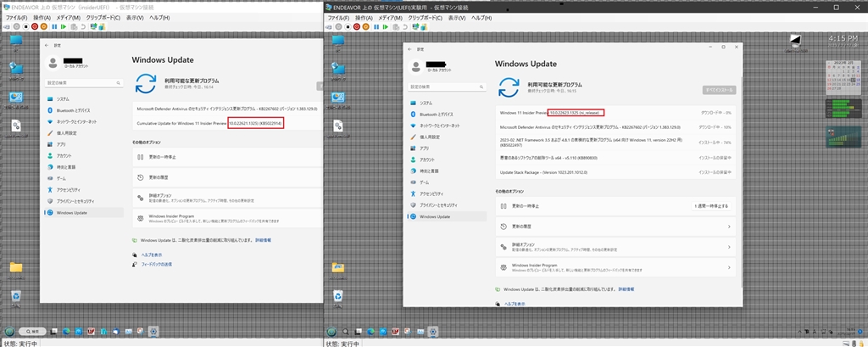The width and height of the screenshot is (868, 347).
Task: Select システム in left VM Settings sidebar
Action: 84,99
